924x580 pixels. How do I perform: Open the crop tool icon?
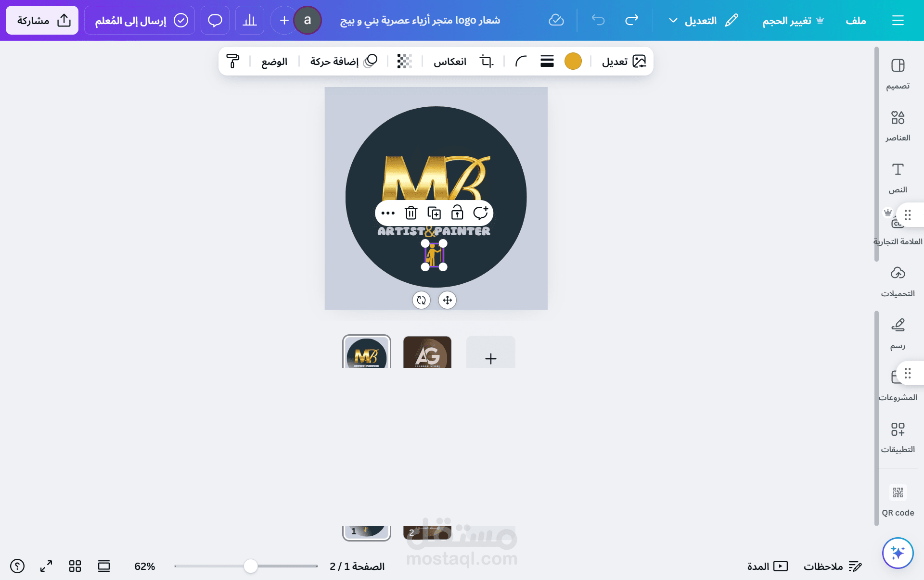[x=487, y=61]
